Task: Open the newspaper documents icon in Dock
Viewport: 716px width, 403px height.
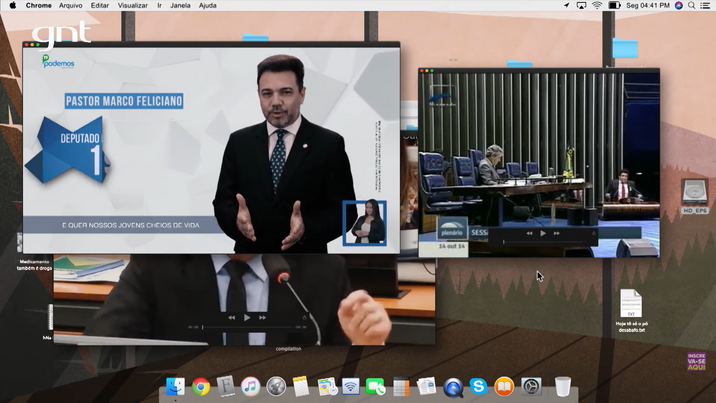Action: [x=426, y=387]
